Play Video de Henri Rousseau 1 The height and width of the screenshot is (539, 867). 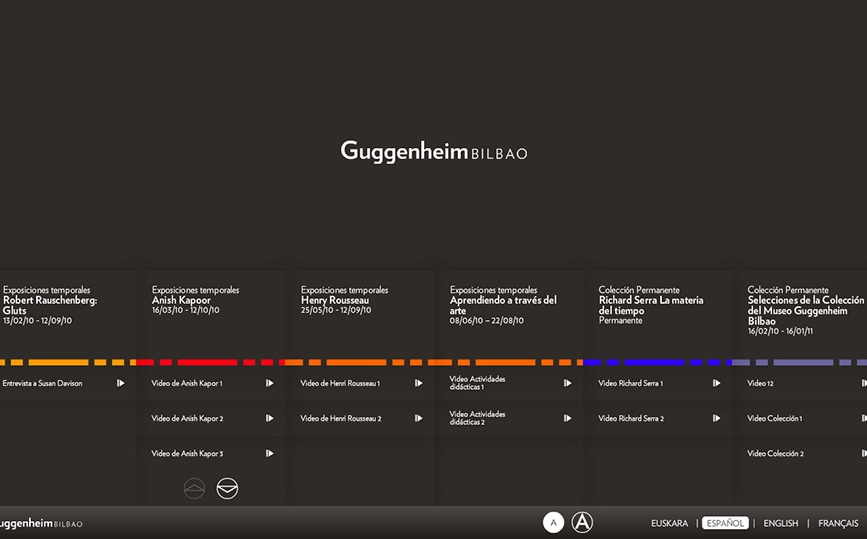point(418,383)
